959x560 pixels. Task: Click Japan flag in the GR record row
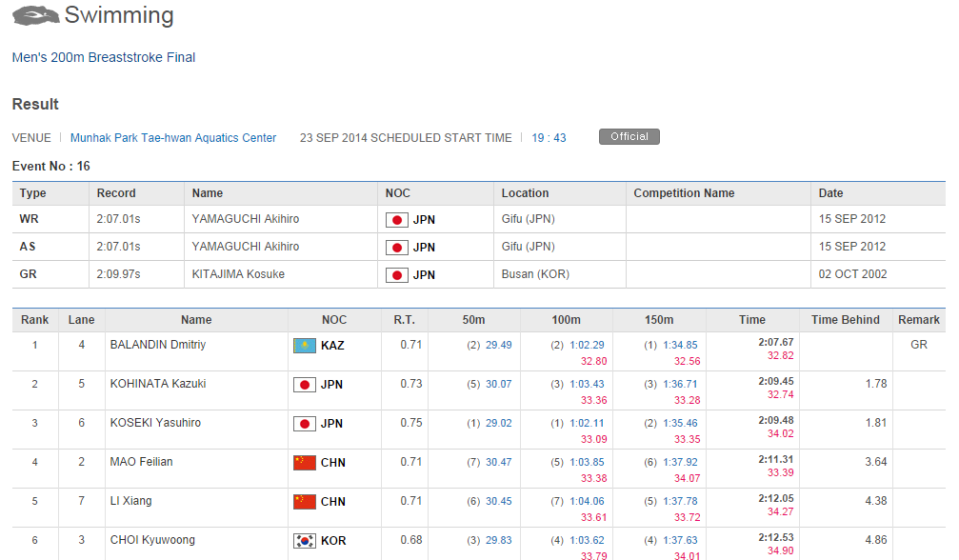point(396,275)
